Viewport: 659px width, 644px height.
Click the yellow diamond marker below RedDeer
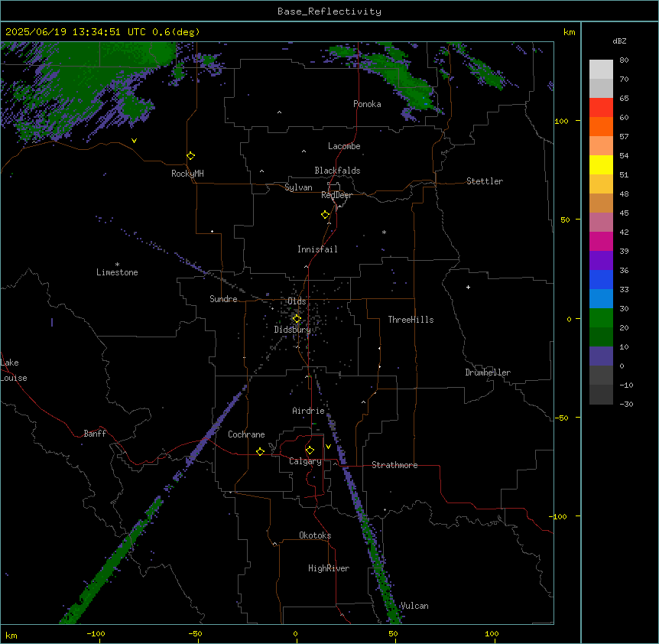coord(326,215)
